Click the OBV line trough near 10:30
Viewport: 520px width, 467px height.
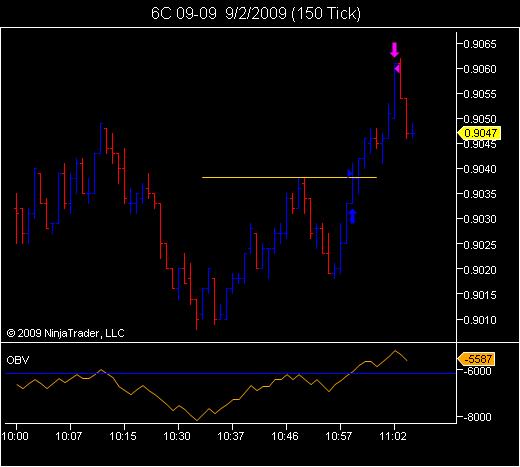(197, 420)
